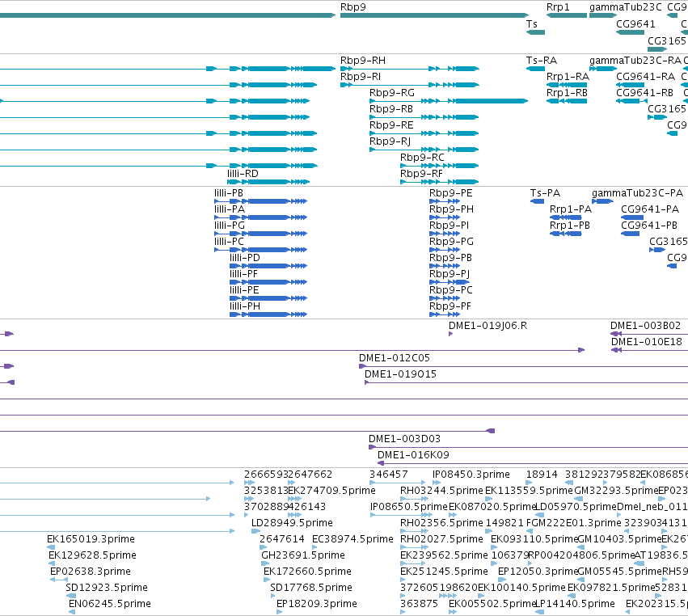Click the Rbp9-RJ transcript label
The height and width of the screenshot is (616, 688).
tap(390, 141)
